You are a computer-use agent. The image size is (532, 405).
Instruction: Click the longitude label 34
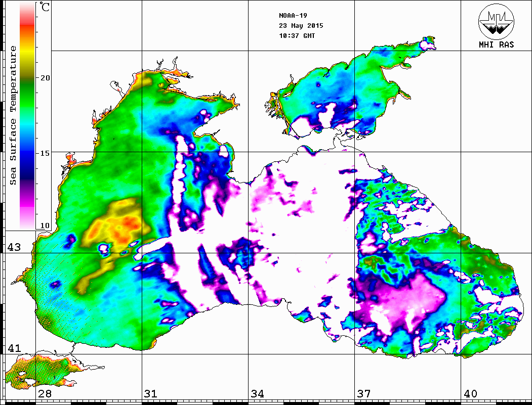[x=257, y=394]
